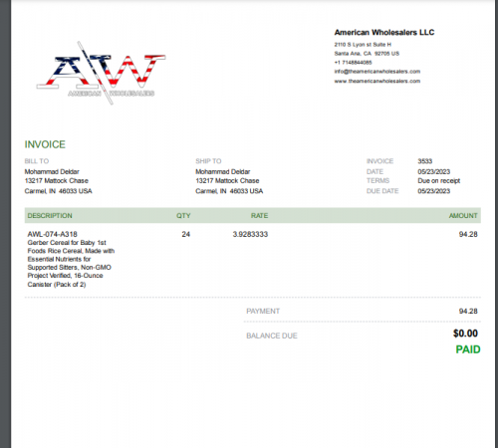
Task: Click the QTY column header
Action: coord(183,216)
